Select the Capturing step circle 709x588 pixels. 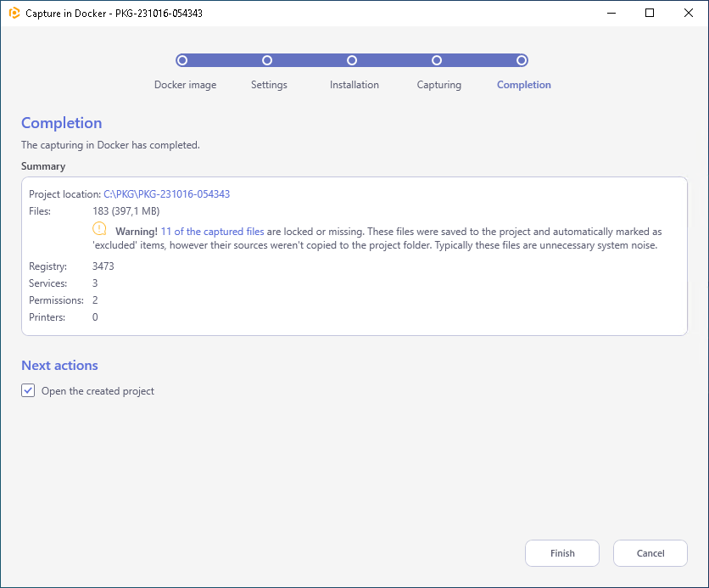437,60
